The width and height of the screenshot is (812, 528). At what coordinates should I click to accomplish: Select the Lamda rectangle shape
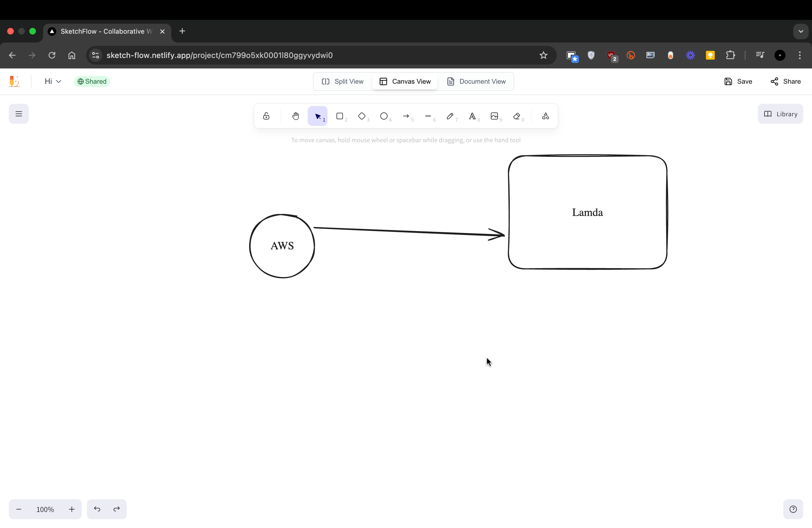click(587, 212)
